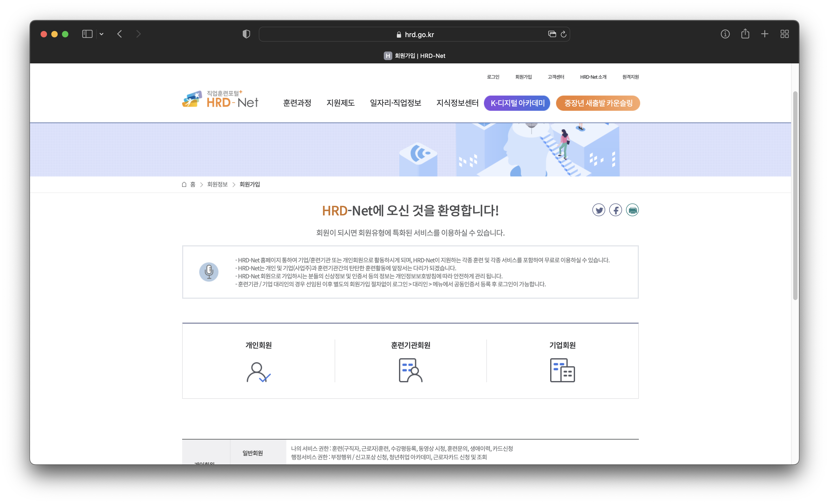Screen dimensions: 829x504
Task: Share page on Twitter icon
Action: (599, 210)
